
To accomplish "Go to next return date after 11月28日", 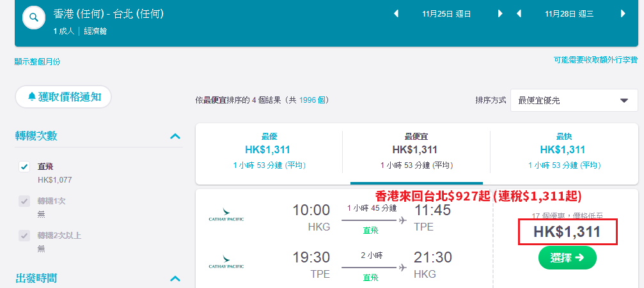I will pos(623,14).
